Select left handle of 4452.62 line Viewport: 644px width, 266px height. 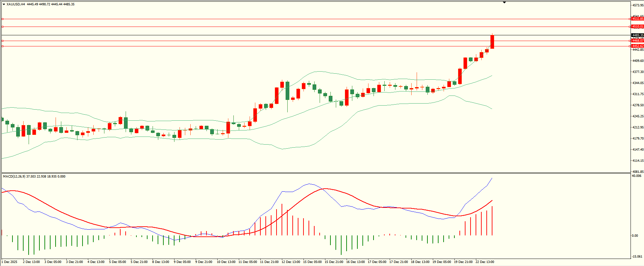tap(3, 46)
